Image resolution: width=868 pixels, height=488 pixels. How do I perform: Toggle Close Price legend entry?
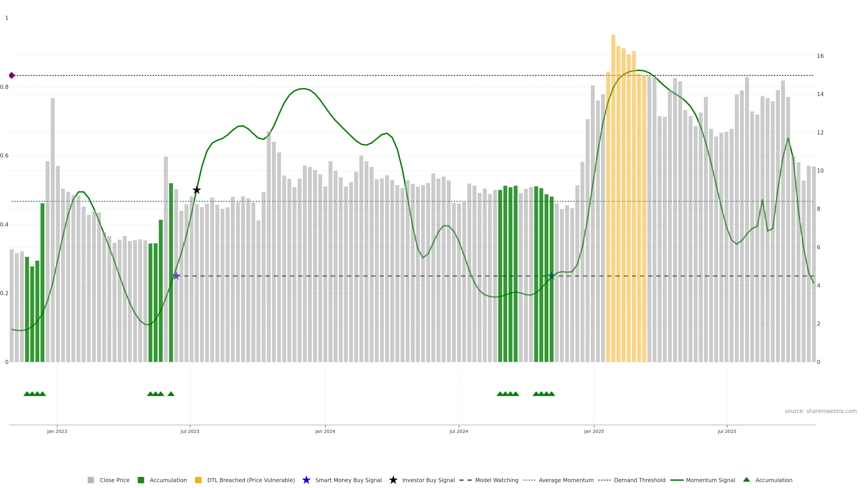114,480
